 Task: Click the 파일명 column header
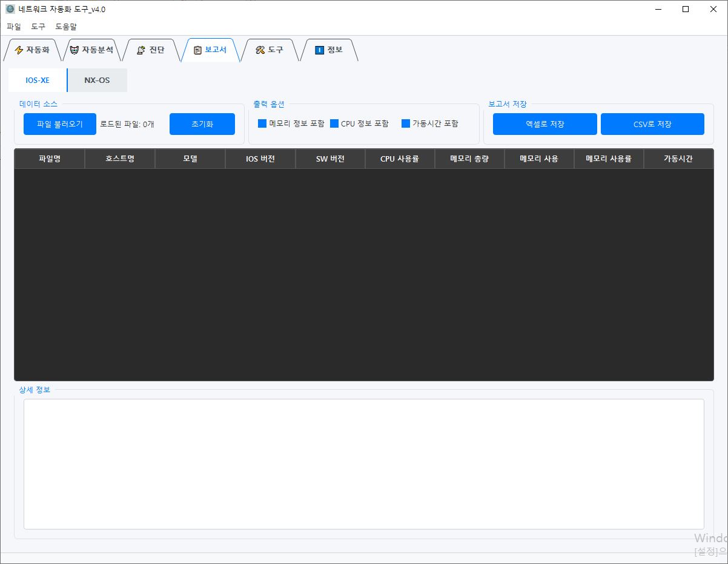50,159
